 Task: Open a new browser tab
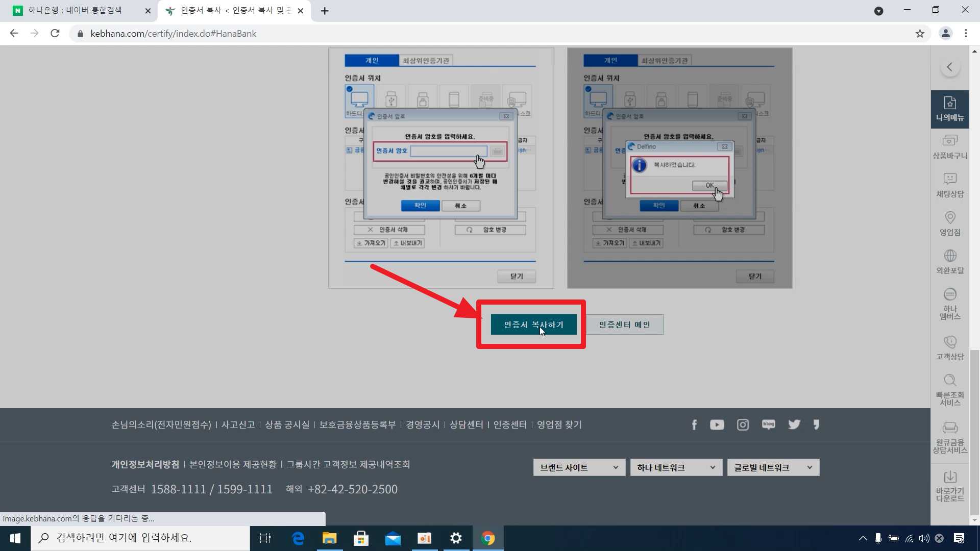click(325, 11)
